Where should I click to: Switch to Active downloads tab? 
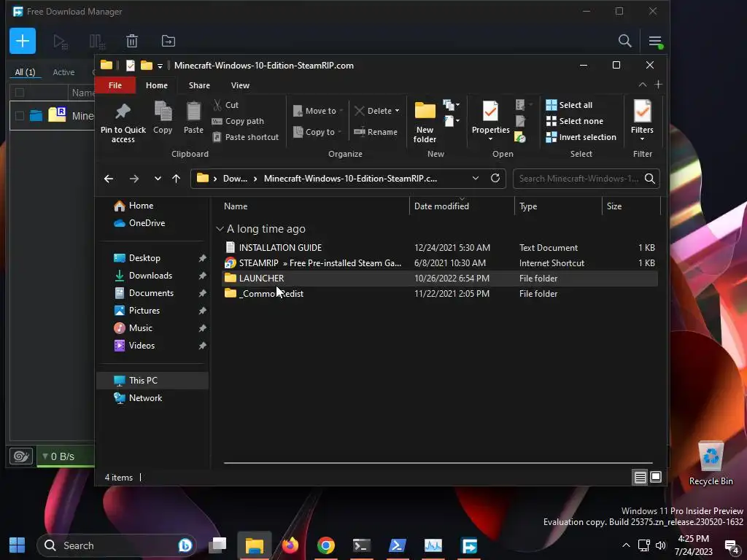click(63, 72)
